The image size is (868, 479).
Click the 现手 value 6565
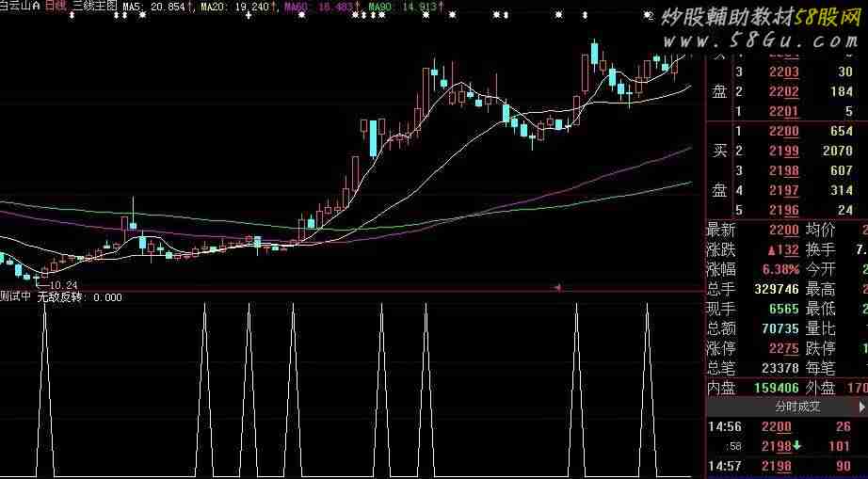784,309
